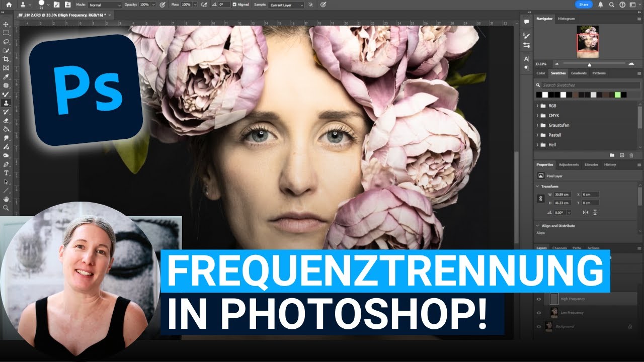This screenshot has height=362, width=644.
Task: Select the Hand tool
Action: click(6, 199)
